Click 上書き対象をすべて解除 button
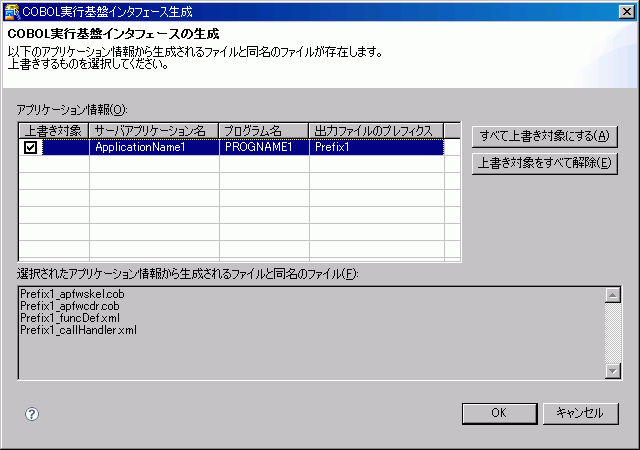This screenshot has width=640, height=450. click(x=544, y=163)
